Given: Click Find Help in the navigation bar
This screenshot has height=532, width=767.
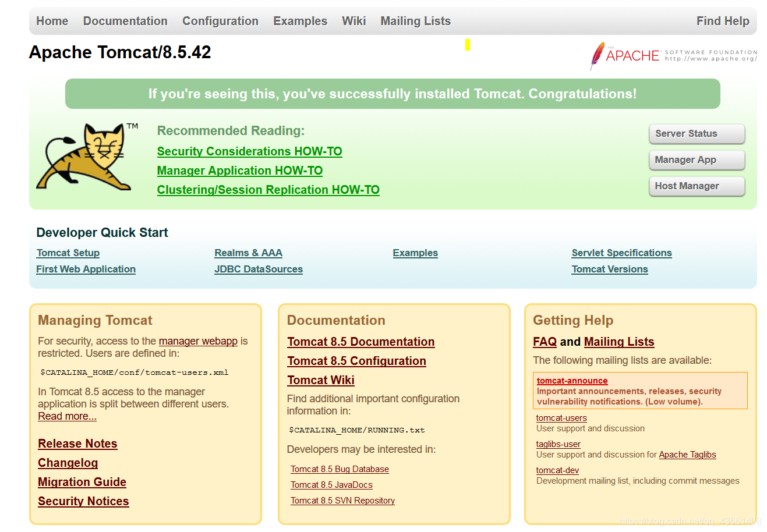Looking at the screenshot, I should coord(723,21).
